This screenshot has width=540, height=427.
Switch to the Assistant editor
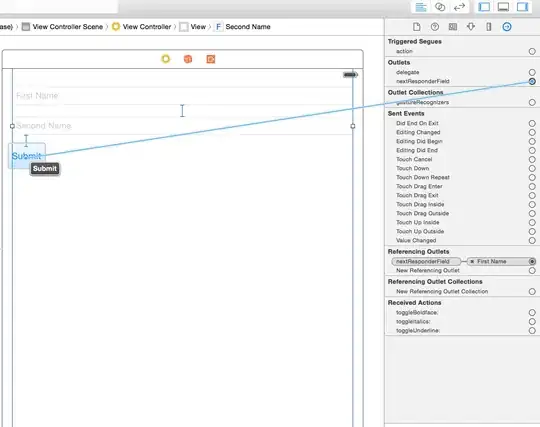[x=440, y=7]
